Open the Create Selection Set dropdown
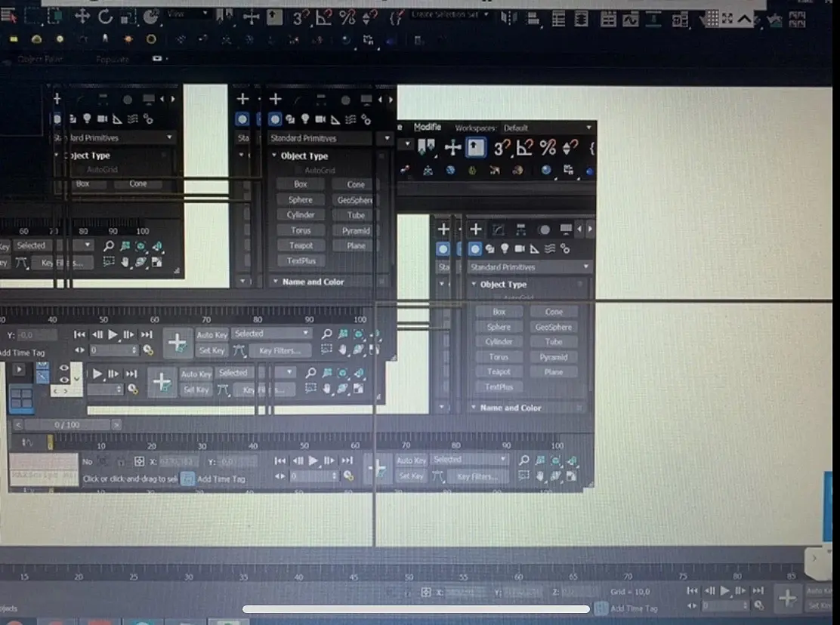The height and width of the screenshot is (625, 840). (450, 14)
